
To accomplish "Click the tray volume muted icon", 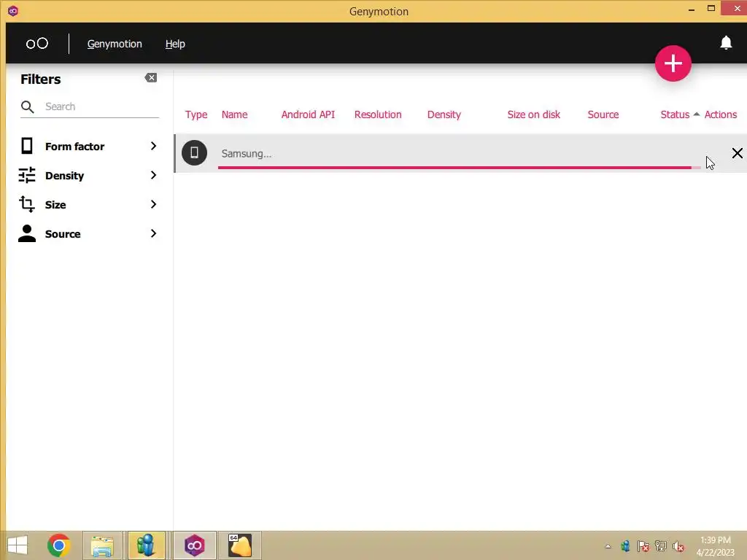I will (678, 546).
